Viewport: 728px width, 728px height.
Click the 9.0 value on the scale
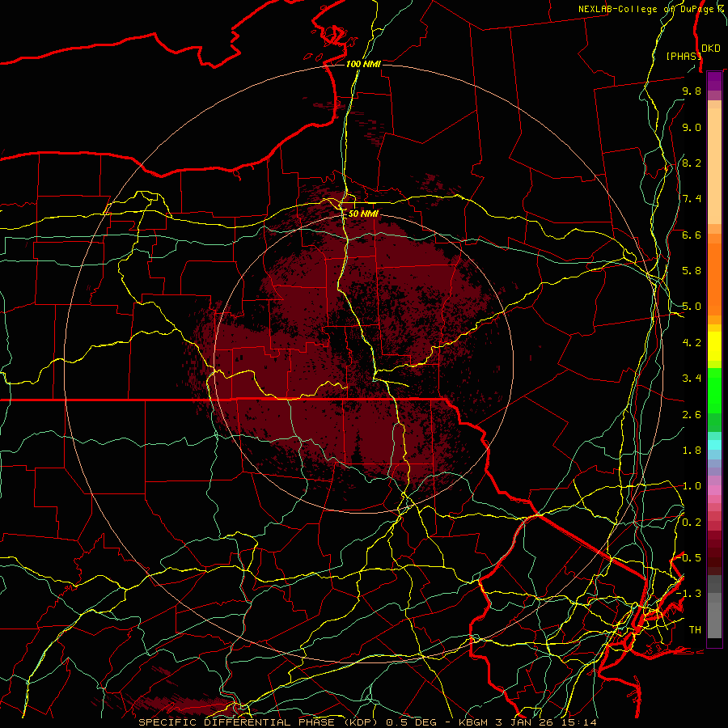tap(692, 127)
